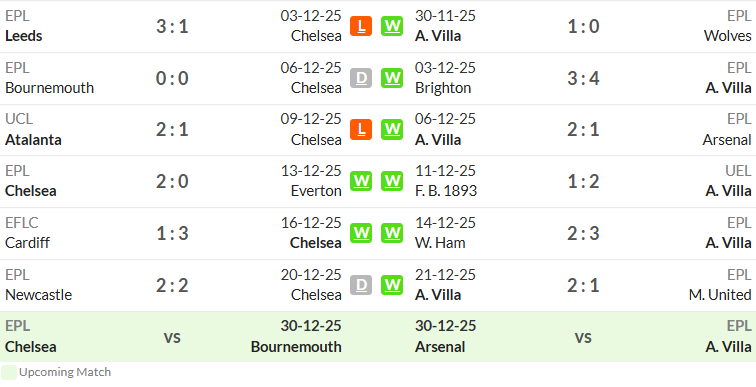Open Arsenal in the upcoming match row

pos(440,347)
